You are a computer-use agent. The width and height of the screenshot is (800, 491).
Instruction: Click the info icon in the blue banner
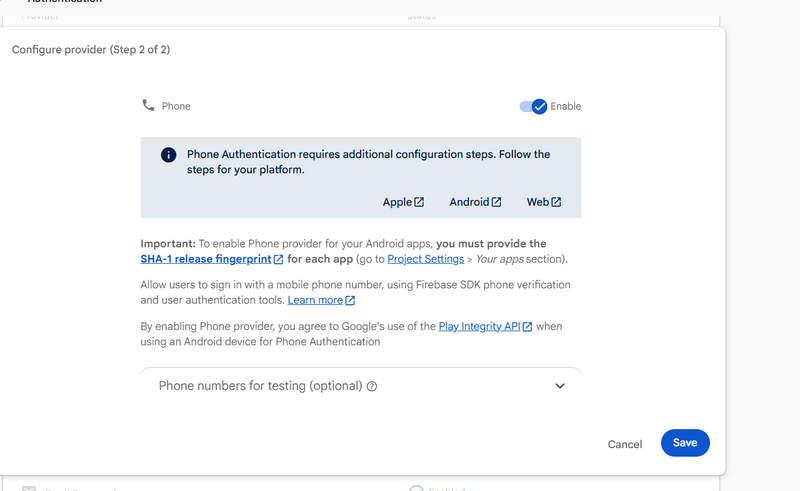(x=168, y=155)
